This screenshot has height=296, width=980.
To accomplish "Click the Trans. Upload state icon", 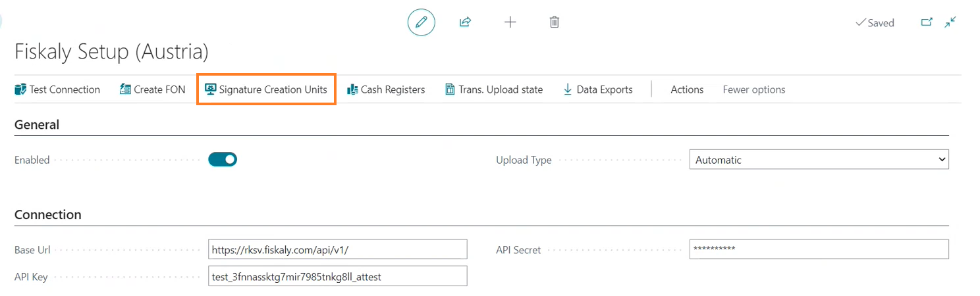I will tap(450, 89).
